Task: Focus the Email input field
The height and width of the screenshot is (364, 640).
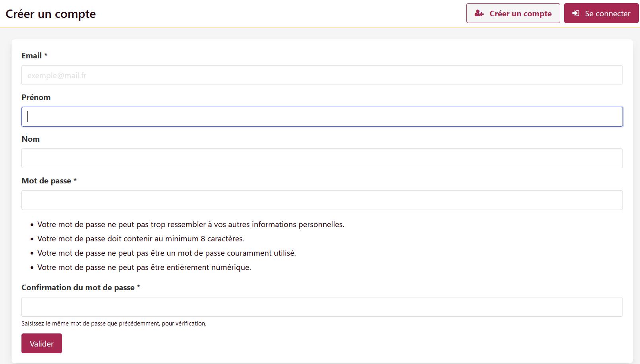Action: point(322,75)
